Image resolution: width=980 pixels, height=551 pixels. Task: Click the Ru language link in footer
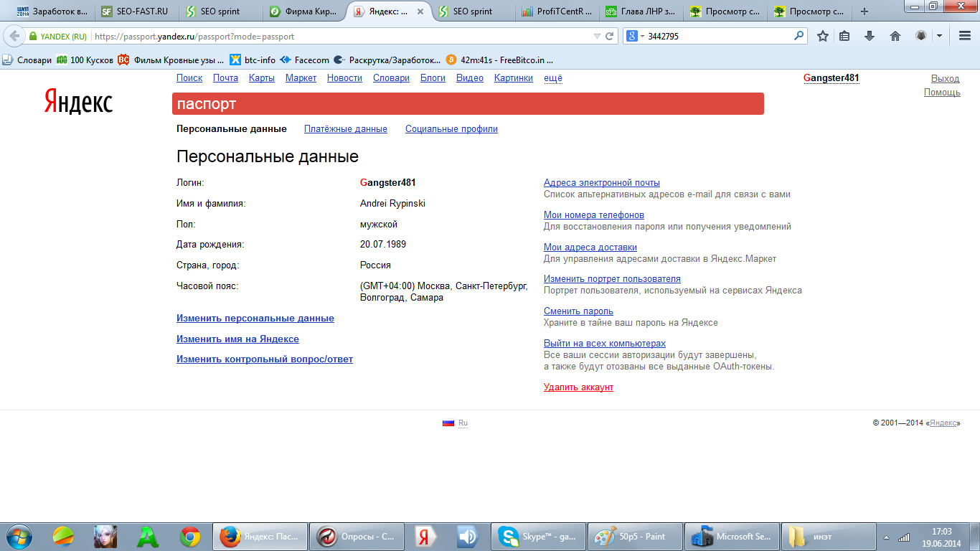coord(463,423)
